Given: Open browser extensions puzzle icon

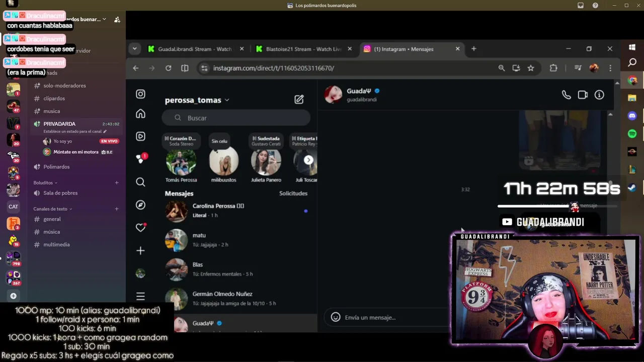Looking at the screenshot, I should [553, 68].
